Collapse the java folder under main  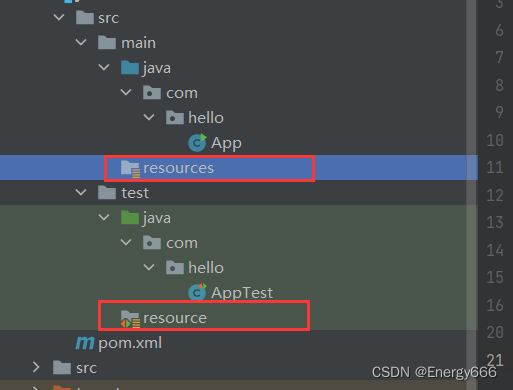104,67
